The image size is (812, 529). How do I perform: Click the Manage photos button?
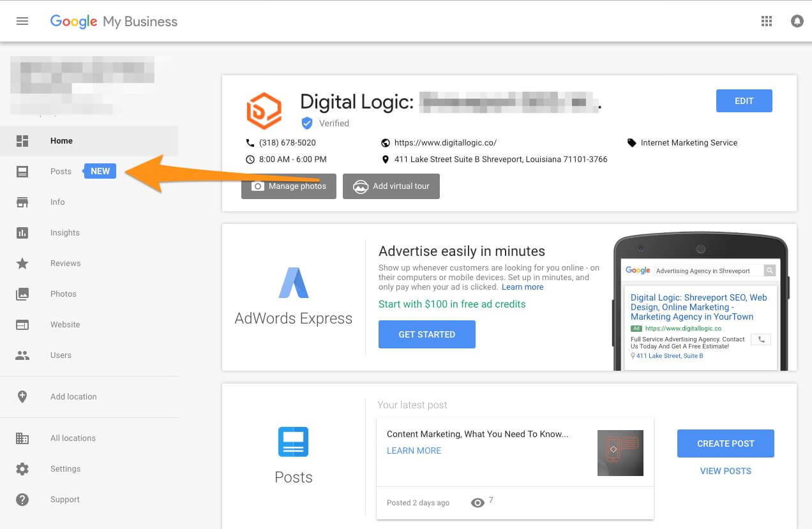[289, 186]
